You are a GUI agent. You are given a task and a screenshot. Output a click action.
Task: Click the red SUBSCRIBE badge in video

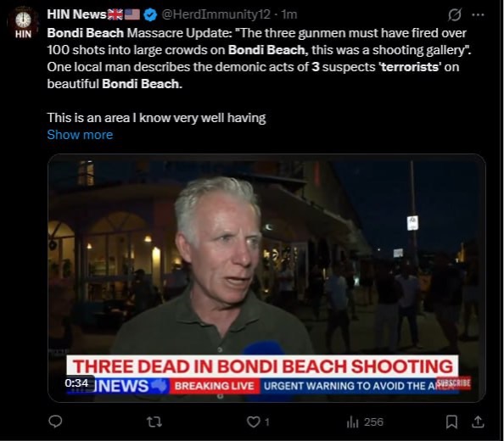(454, 382)
